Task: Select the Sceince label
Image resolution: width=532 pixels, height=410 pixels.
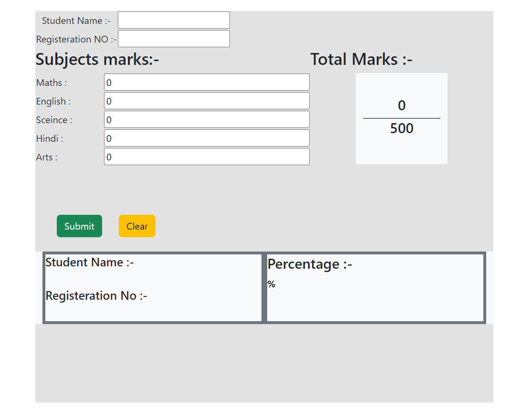Action: 54,120
